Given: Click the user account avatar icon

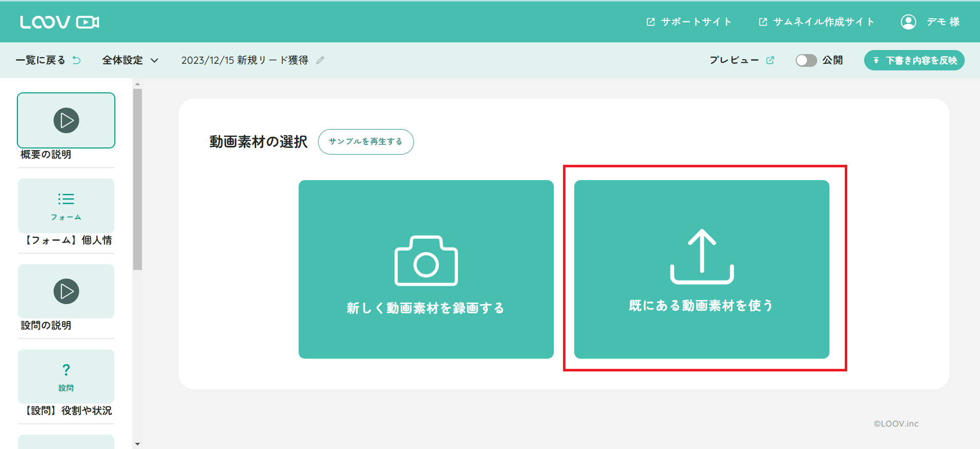Looking at the screenshot, I should [x=909, y=22].
